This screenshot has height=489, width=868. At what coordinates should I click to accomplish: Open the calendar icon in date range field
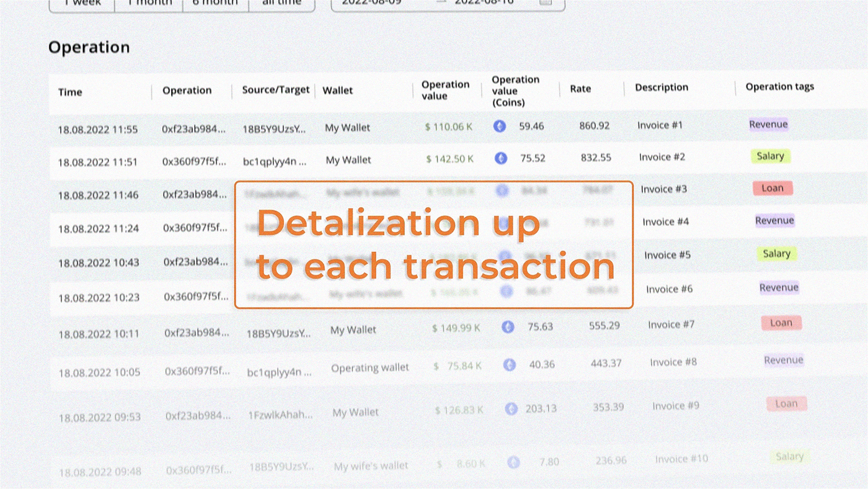click(545, 2)
